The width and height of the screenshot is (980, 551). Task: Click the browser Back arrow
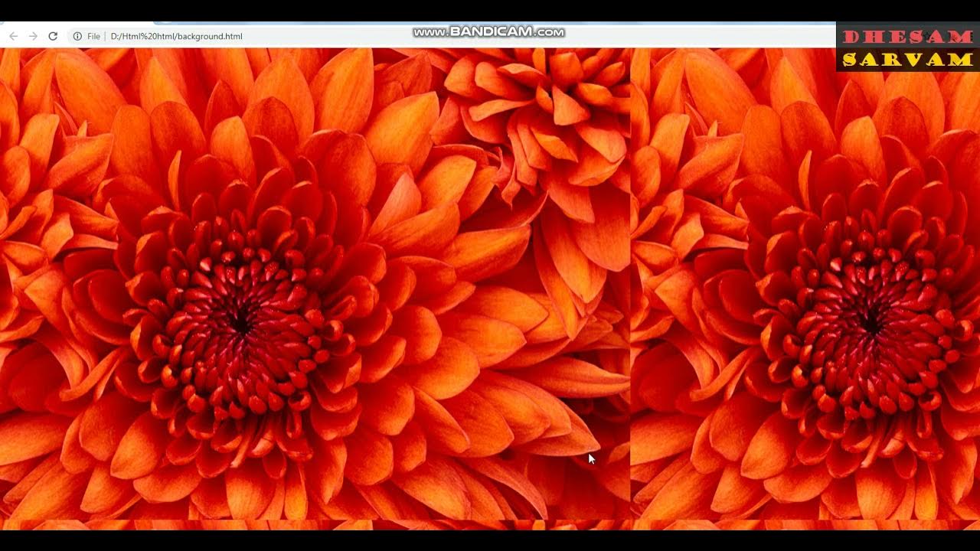[13, 36]
